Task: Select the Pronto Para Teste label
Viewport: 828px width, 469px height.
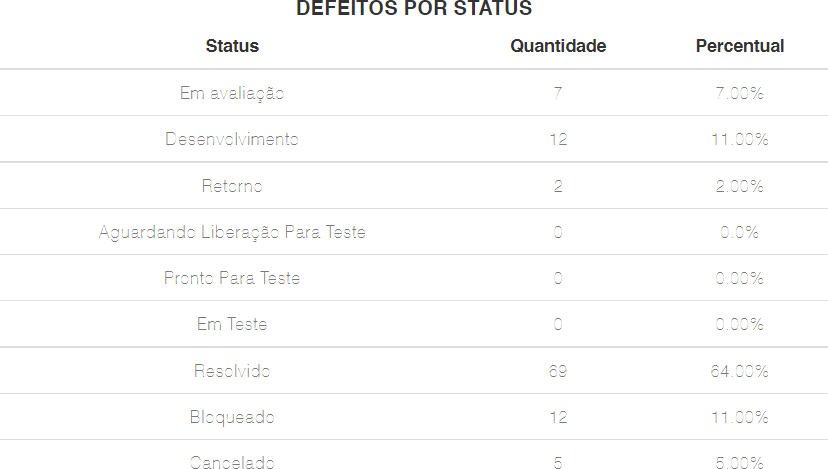Action: tap(232, 278)
